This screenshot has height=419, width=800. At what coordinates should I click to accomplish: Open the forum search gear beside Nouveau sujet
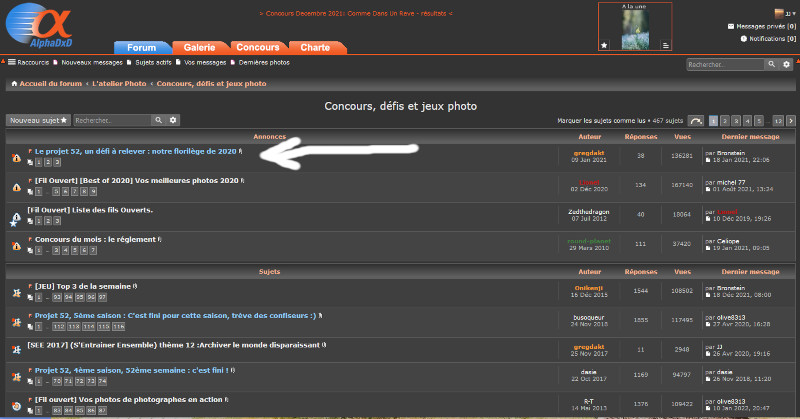click(173, 120)
